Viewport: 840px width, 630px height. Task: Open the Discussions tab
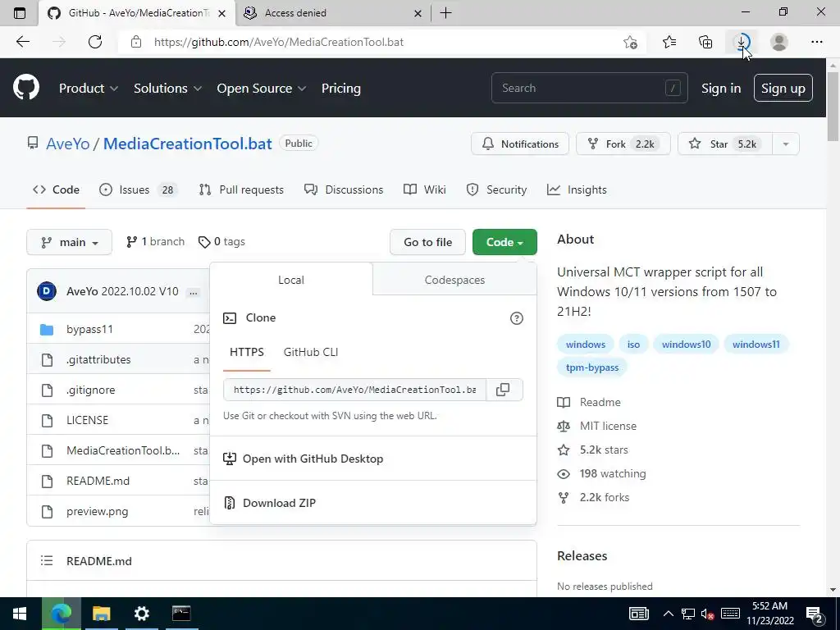point(344,189)
